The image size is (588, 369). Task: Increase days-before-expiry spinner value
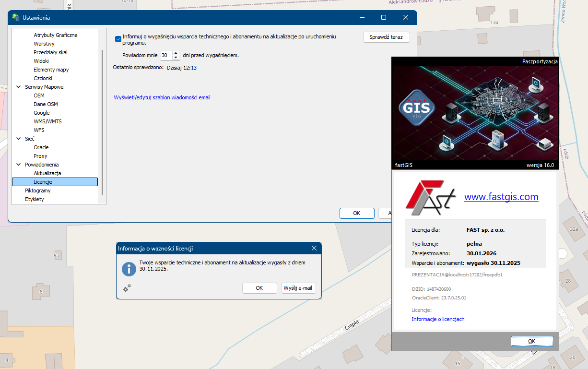click(176, 53)
